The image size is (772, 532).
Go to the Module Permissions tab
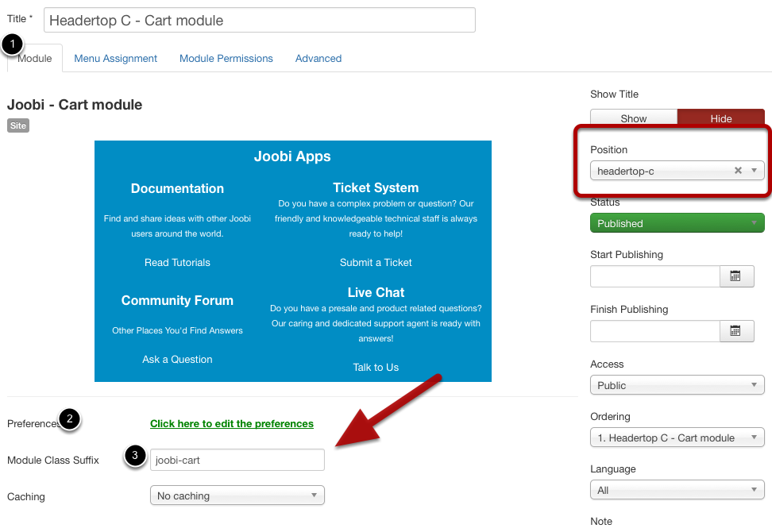tap(226, 59)
